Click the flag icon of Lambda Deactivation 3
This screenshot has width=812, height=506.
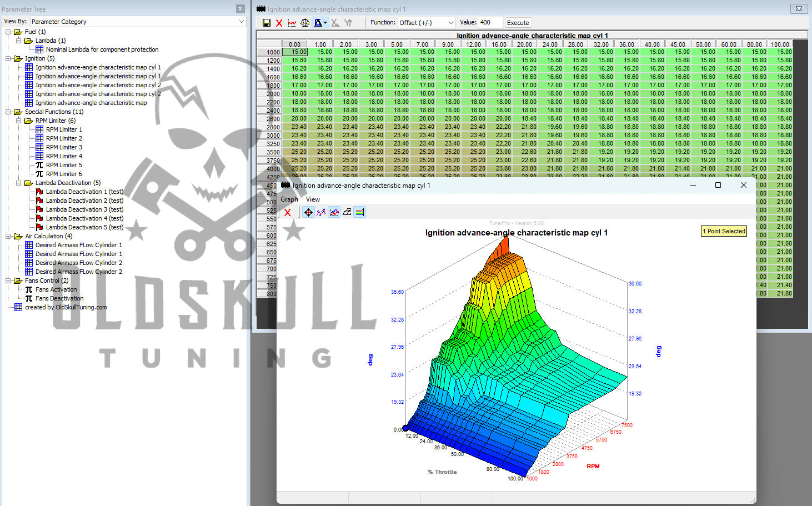(39, 209)
